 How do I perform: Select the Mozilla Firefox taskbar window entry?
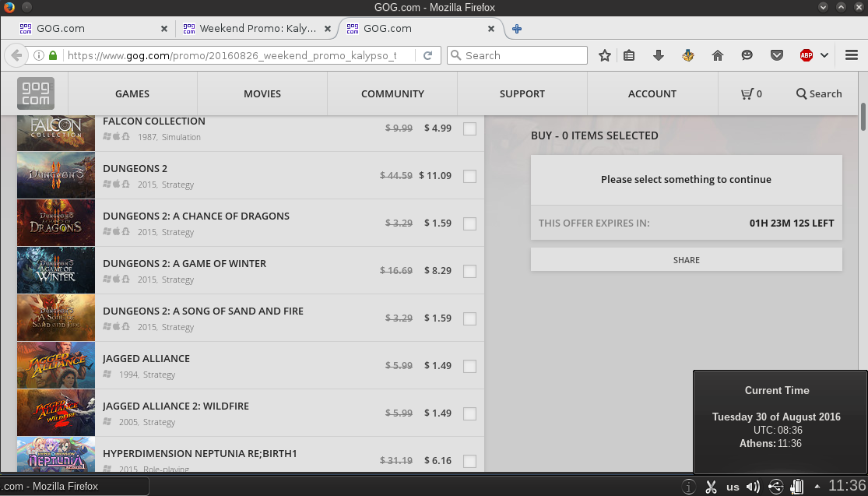point(74,487)
